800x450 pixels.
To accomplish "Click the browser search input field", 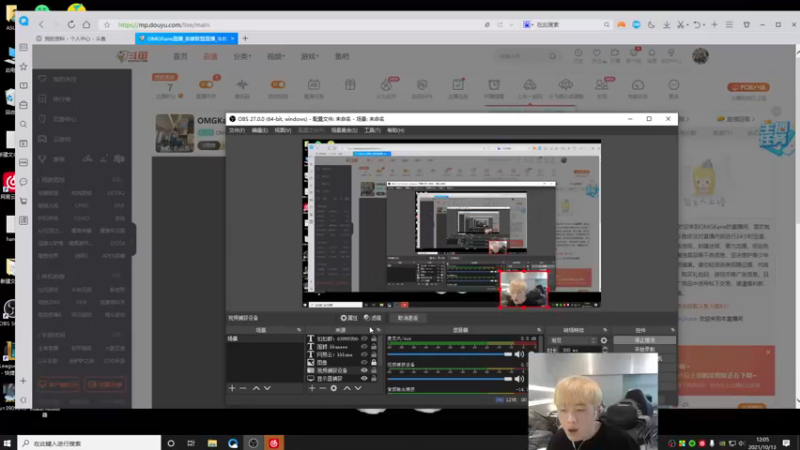I will pyautogui.click(x=566, y=24).
